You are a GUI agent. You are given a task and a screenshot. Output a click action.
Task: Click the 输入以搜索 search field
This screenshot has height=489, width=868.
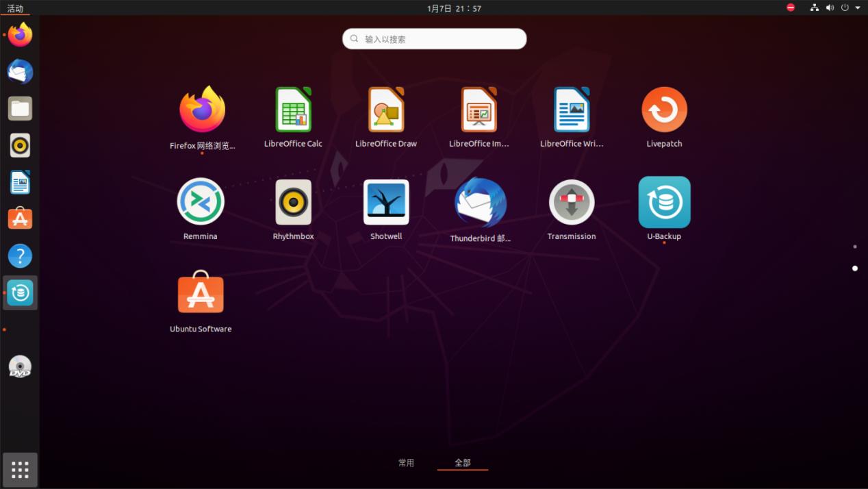click(433, 38)
